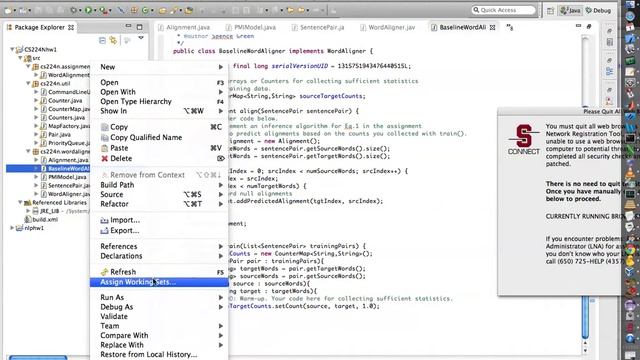Screen dimensions: 640x360
Task: Show hidden editor tabs overflow list
Action: 510,27
